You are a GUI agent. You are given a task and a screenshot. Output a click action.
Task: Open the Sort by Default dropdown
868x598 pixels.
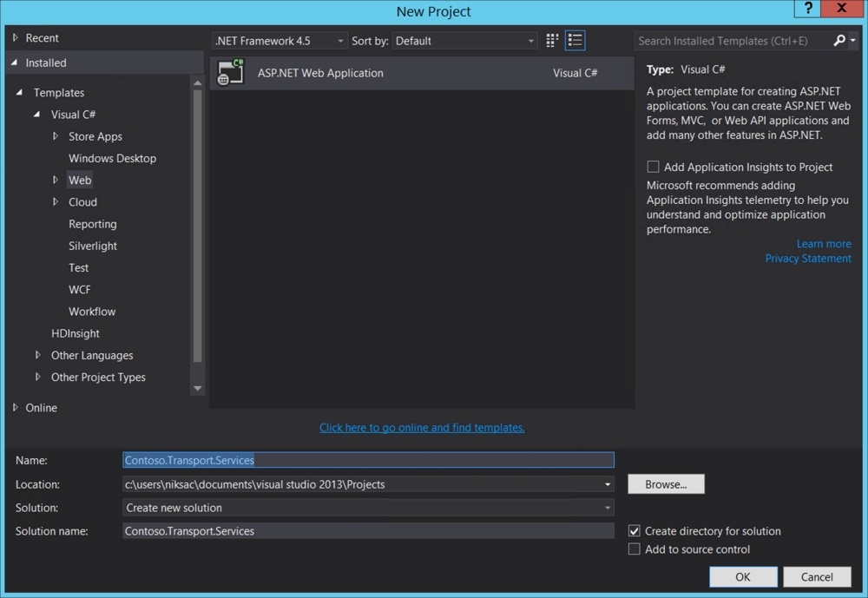[464, 41]
